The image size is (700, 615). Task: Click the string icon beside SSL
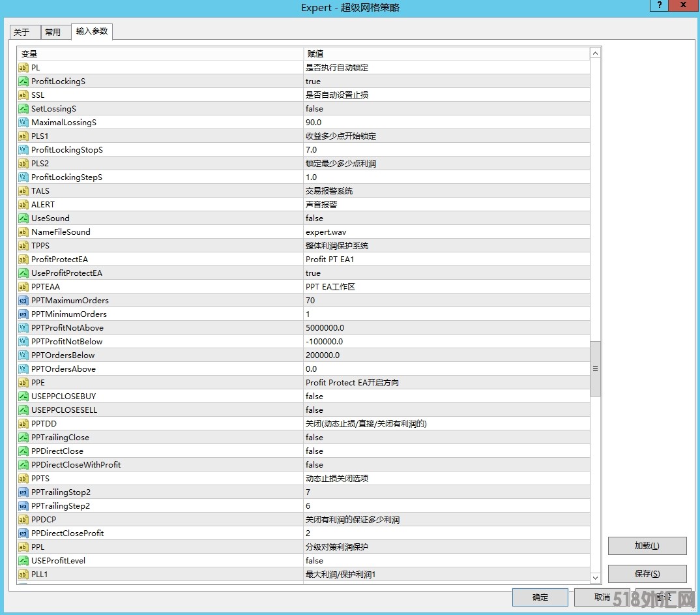click(23, 95)
